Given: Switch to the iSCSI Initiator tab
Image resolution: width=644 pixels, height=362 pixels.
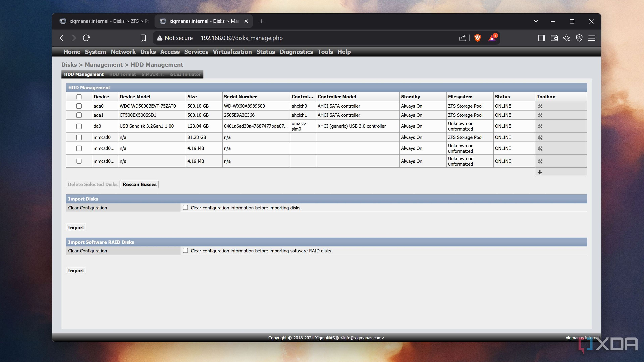Looking at the screenshot, I should pos(185,74).
